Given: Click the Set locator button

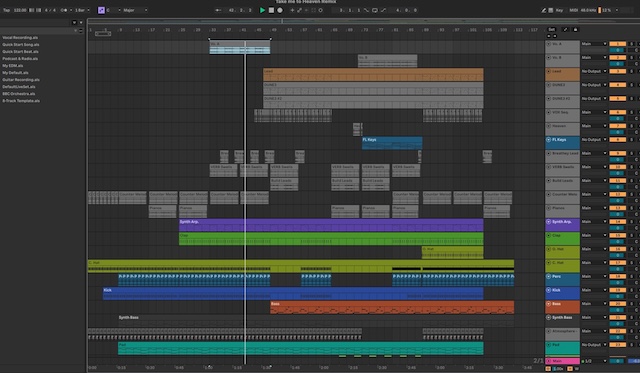Looking at the screenshot, I should pyautogui.click(x=551, y=29).
